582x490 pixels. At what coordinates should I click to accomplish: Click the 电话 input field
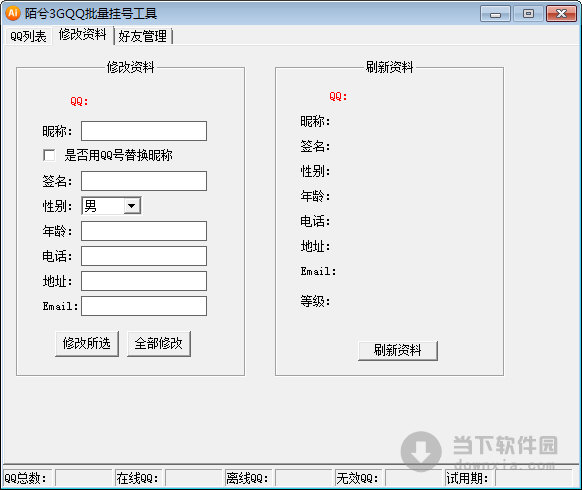(144, 256)
